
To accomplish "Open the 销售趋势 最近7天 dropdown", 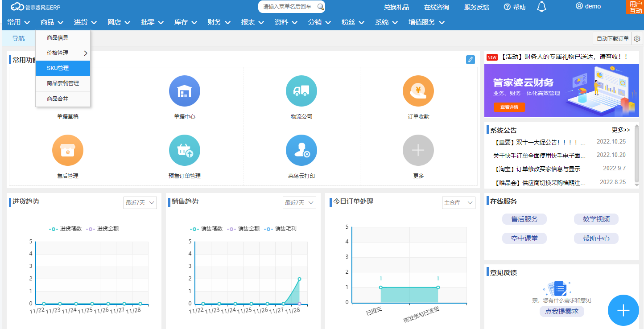I will click(x=299, y=203).
